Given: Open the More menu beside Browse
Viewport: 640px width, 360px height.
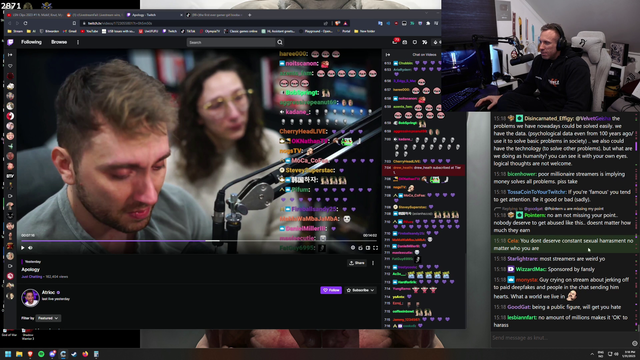Looking at the screenshot, I should 78,42.
